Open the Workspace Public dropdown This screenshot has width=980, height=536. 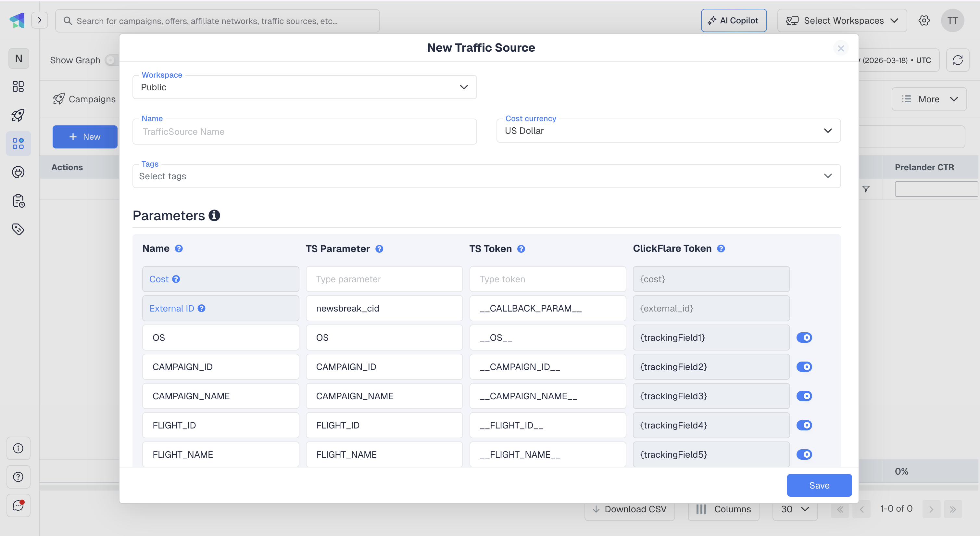point(304,87)
